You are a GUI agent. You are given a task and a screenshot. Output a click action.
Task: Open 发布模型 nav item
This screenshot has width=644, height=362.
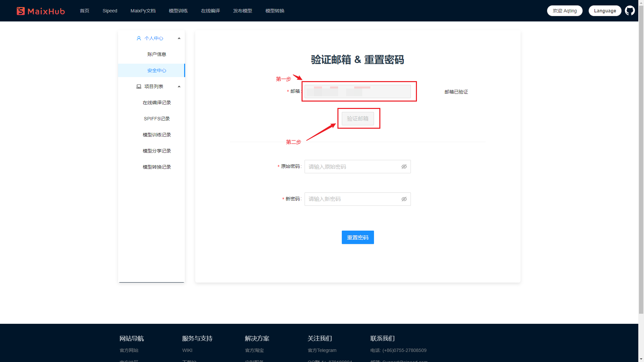click(243, 11)
